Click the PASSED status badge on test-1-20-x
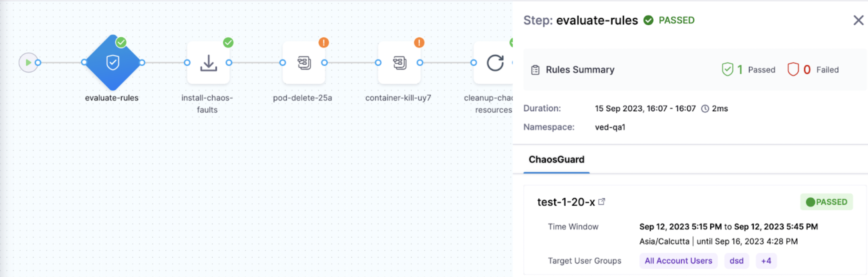The width and height of the screenshot is (868, 277). pyautogui.click(x=826, y=202)
